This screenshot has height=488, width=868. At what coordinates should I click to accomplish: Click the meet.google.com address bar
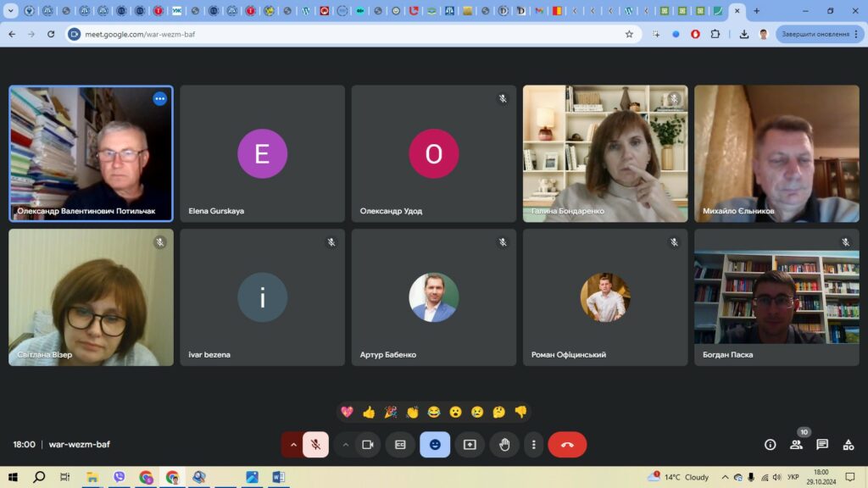click(x=339, y=34)
